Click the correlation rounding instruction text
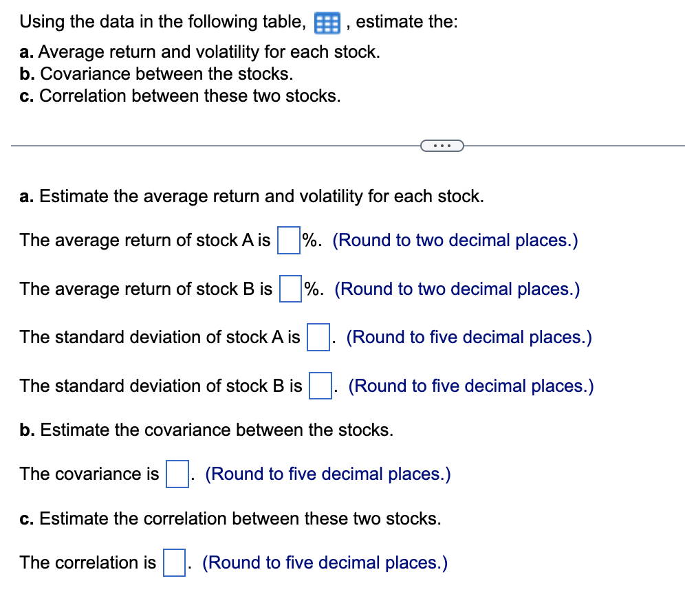685x616 pixels. coord(324,562)
